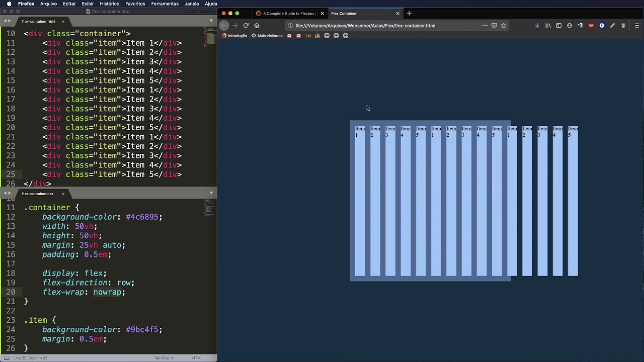This screenshot has width=644, height=362.
Task: Open the page actions three-dot menu
Action: (x=485, y=26)
